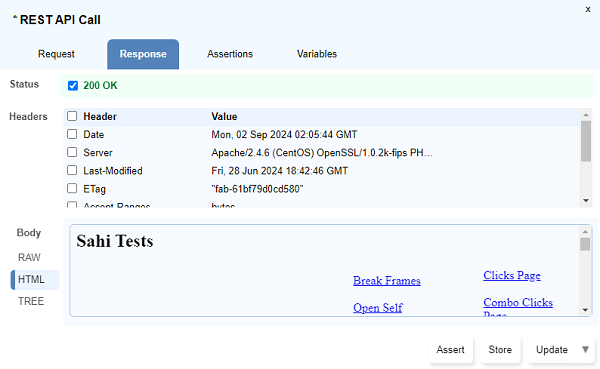Switch to the Request tab
Screen dimensions: 600x369
pyautogui.click(x=56, y=54)
